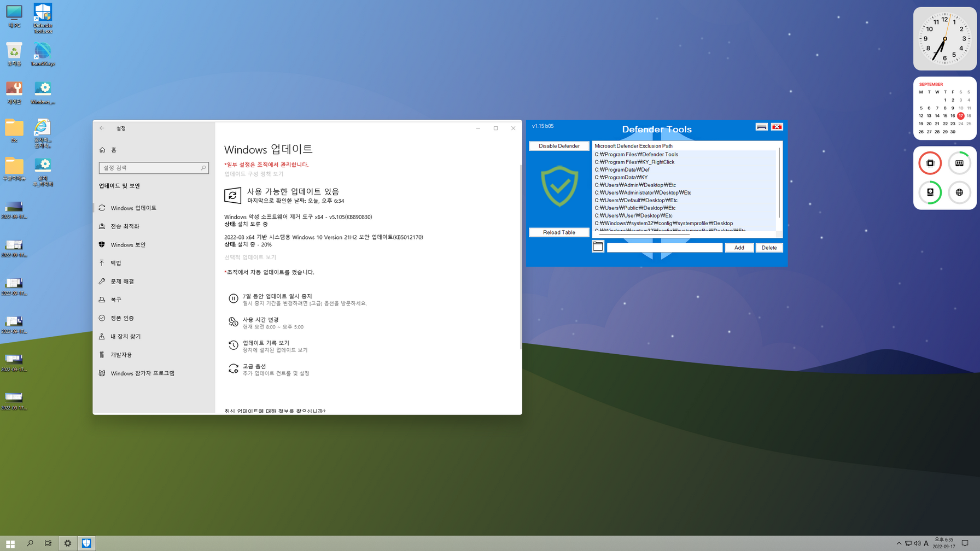The height and width of the screenshot is (551, 980).
Task: Select C:\Program Files\Defender Tools exclusion row
Action: pos(685,154)
